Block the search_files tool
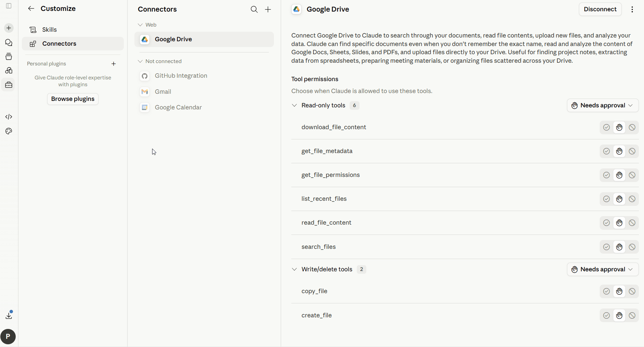 (x=632, y=247)
